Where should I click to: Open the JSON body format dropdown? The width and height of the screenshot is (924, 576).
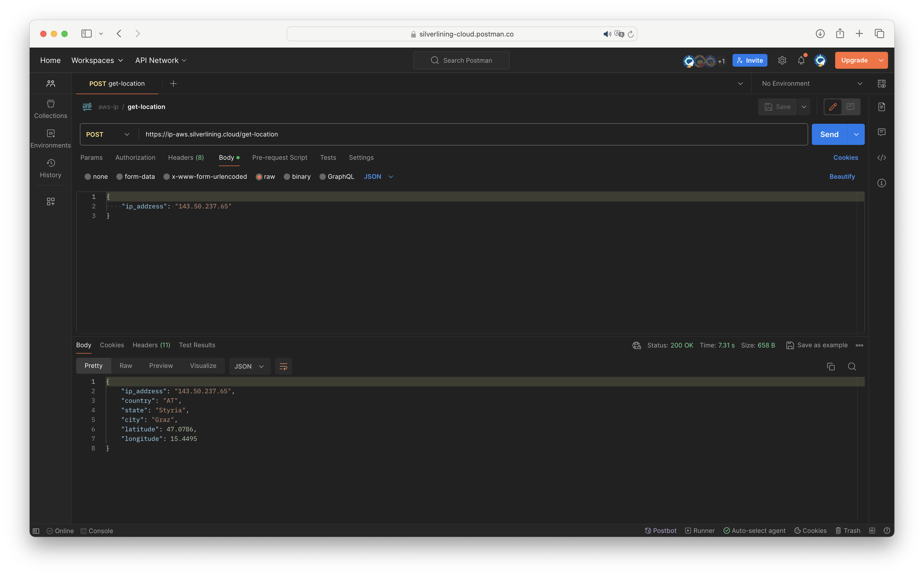point(378,177)
